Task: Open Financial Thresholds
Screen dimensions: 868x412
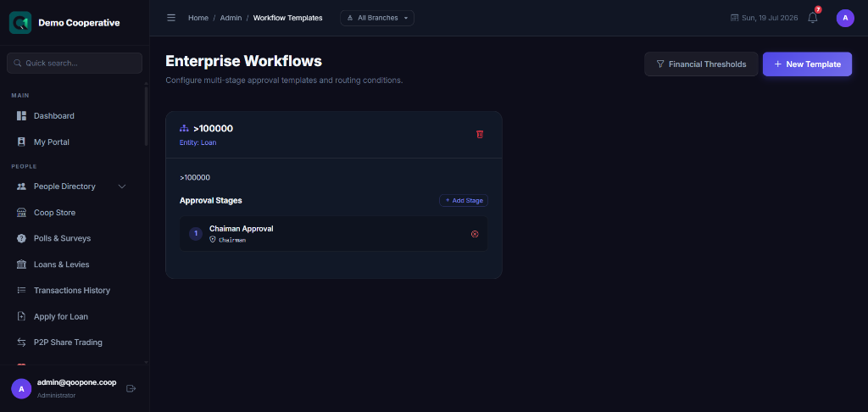Action: click(701, 64)
